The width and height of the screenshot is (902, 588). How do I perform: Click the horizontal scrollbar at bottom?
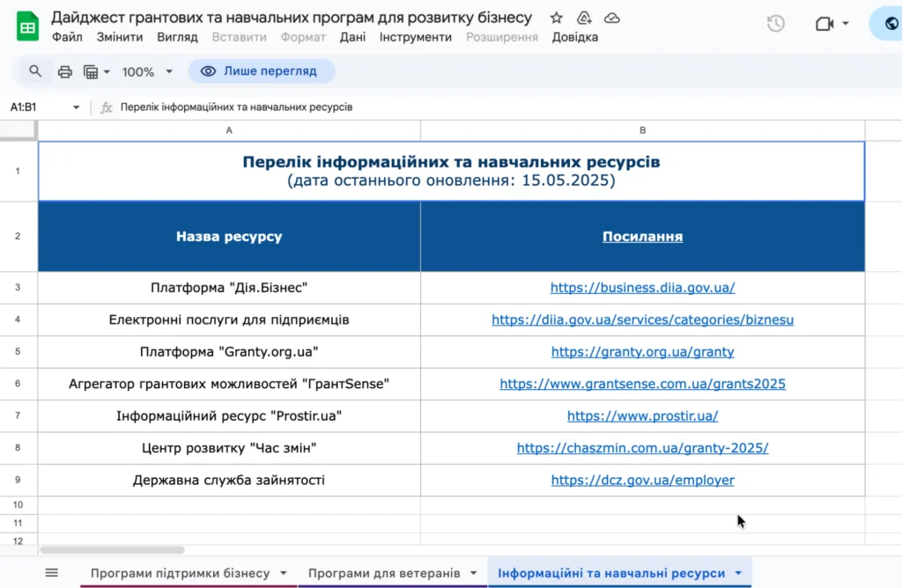click(x=112, y=550)
